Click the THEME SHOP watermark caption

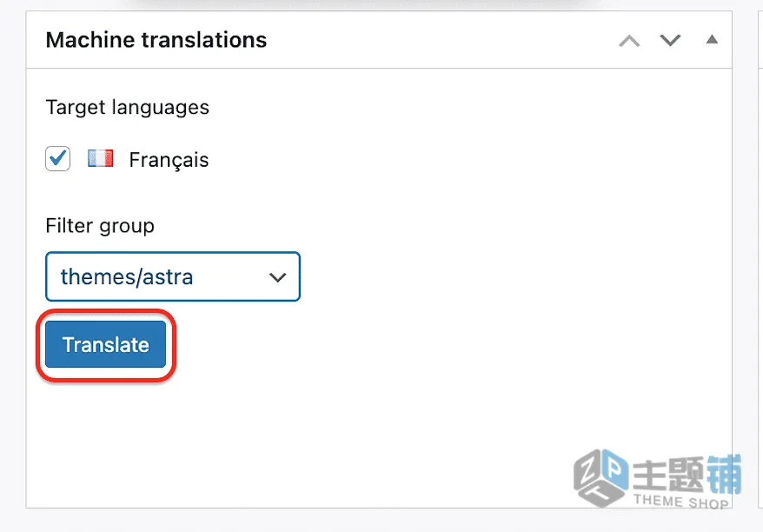pos(681,502)
